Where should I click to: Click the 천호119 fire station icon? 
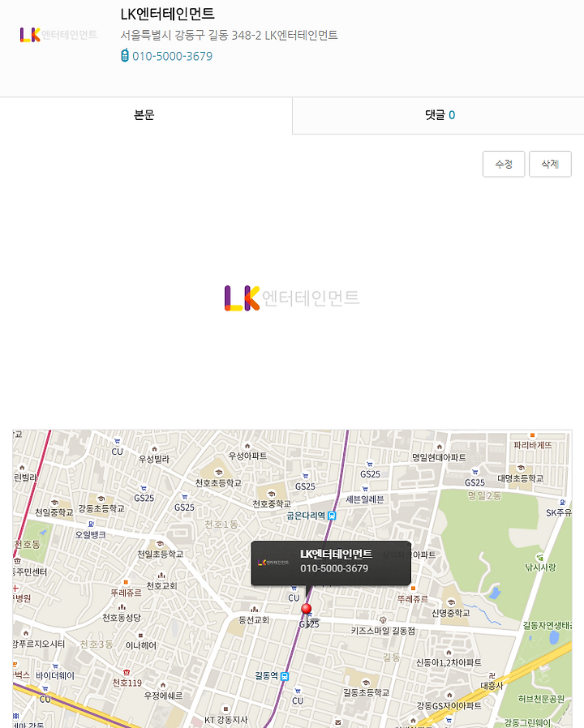(x=127, y=672)
